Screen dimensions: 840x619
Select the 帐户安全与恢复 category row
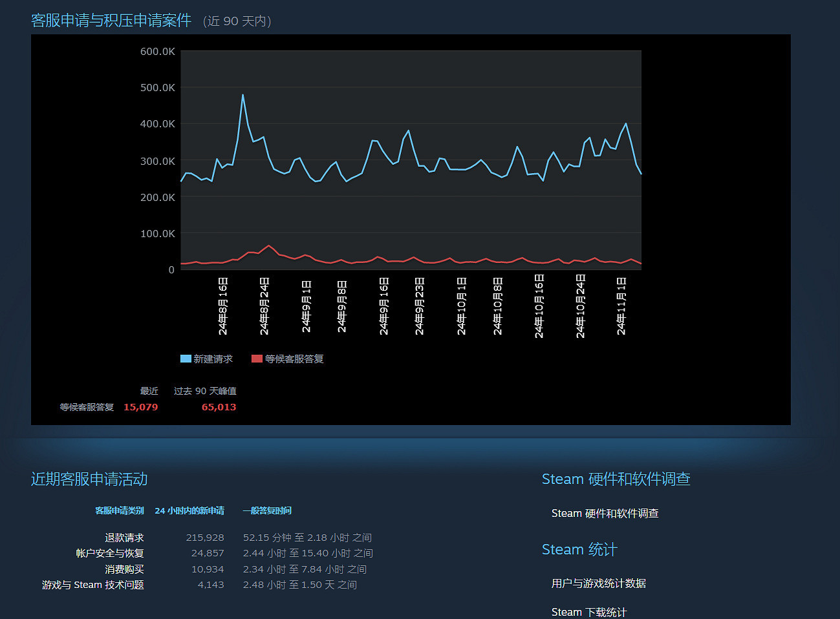tap(109, 553)
